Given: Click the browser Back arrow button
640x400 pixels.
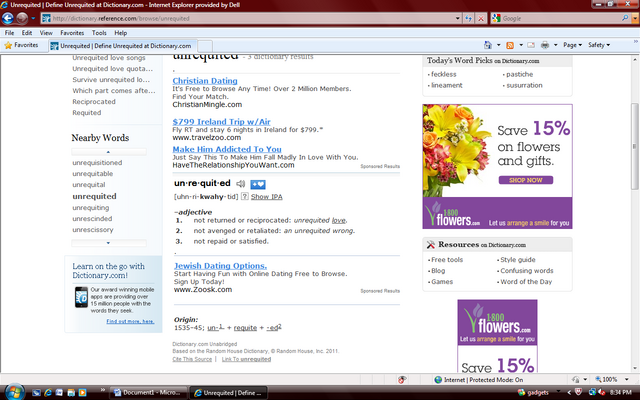Looking at the screenshot, I should (8, 18).
